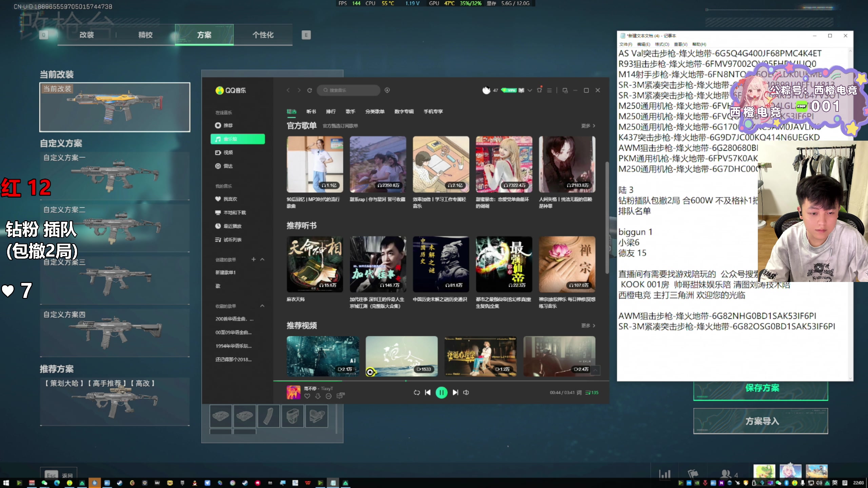
Task: Open the 格式(O) menu in Notepad
Action: [662, 44]
